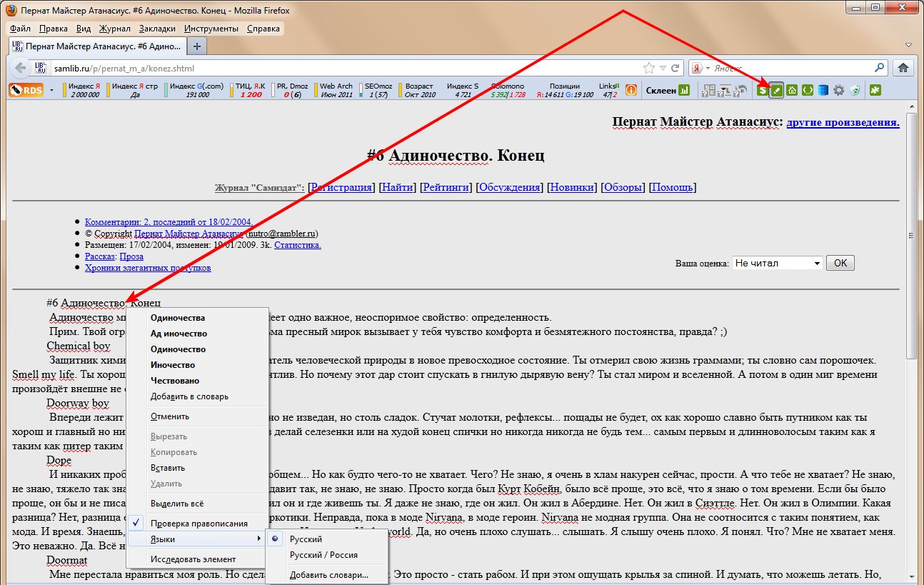Open the gear settings icon in toolbar
The height and width of the screenshot is (585, 924).
pos(839,90)
